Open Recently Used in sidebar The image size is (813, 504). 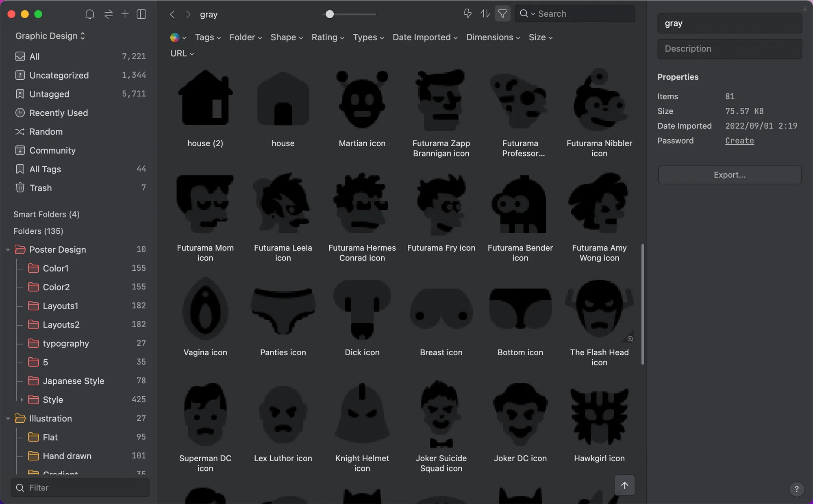coord(80,113)
